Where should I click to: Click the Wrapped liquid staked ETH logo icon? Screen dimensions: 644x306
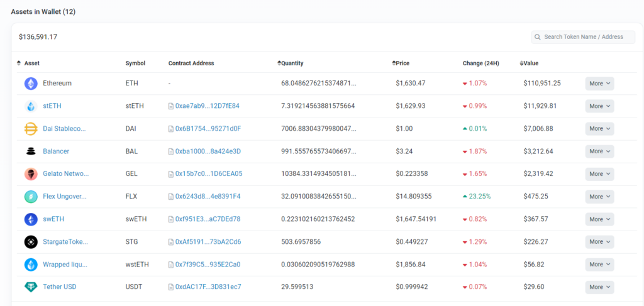click(x=31, y=265)
